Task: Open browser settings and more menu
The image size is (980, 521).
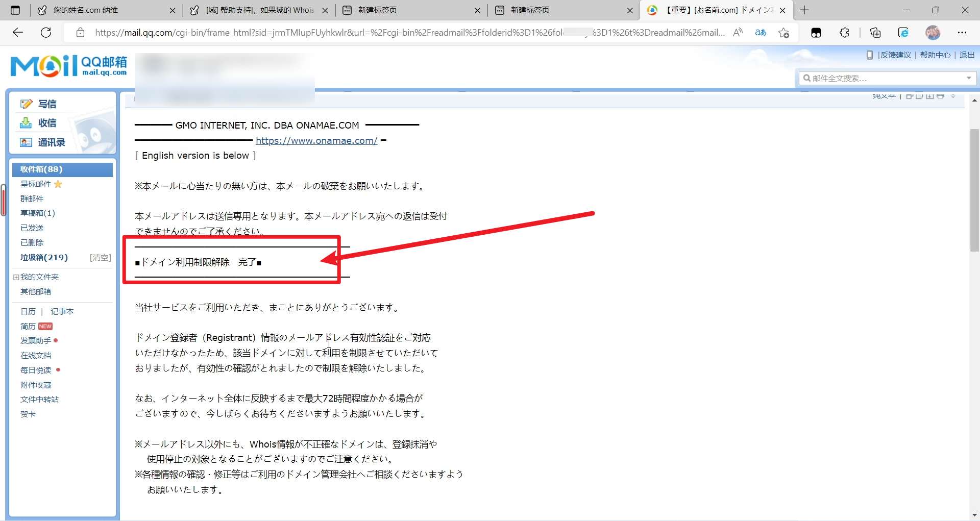Action: click(962, 33)
